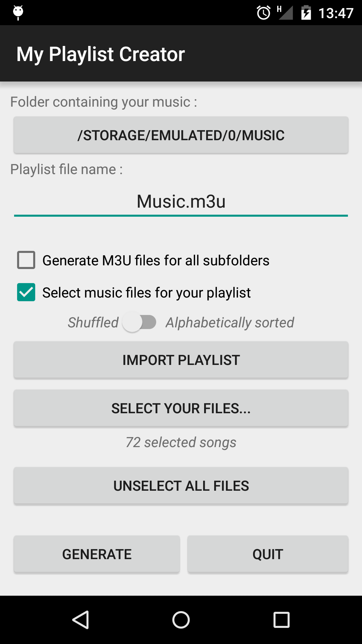The width and height of the screenshot is (362, 644).
Task: Toggle Shuffled / Alphabetically sorted switch
Action: 139,322
